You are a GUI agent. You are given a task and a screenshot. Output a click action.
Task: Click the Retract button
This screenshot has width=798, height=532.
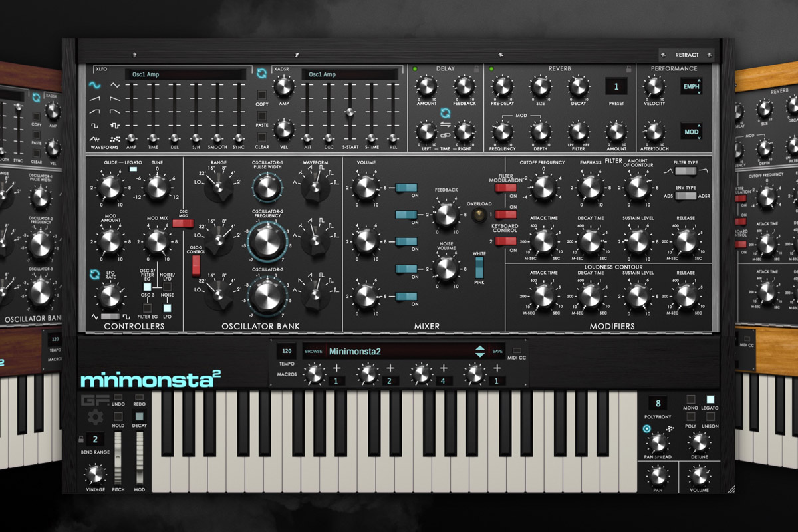(687, 55)
